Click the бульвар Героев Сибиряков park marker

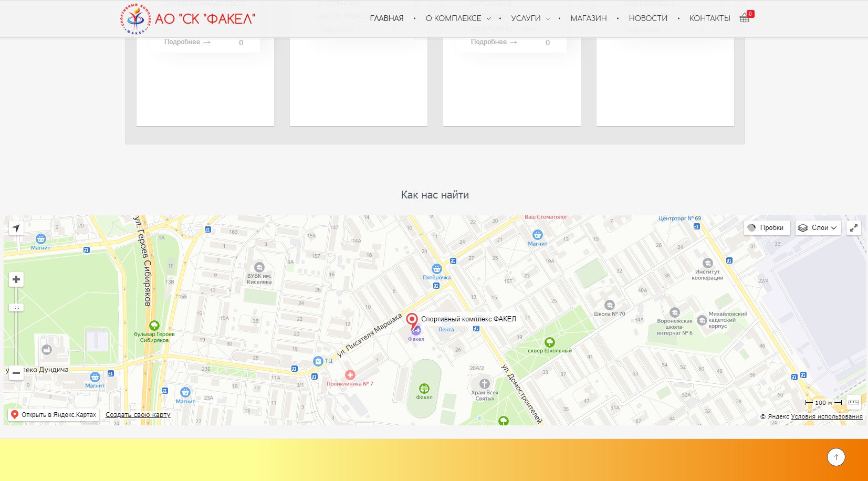[154, 326]
